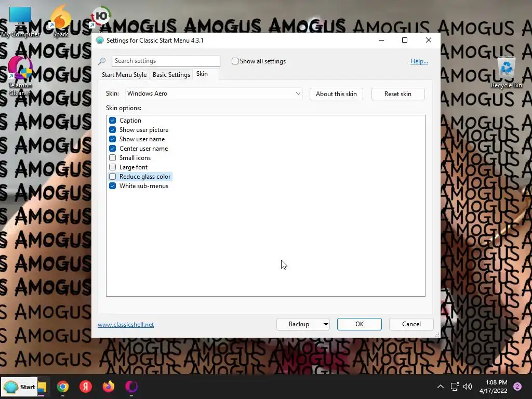
Task: Open the Yandex updater desktop shortcut
Action: (x=101, y=17)
